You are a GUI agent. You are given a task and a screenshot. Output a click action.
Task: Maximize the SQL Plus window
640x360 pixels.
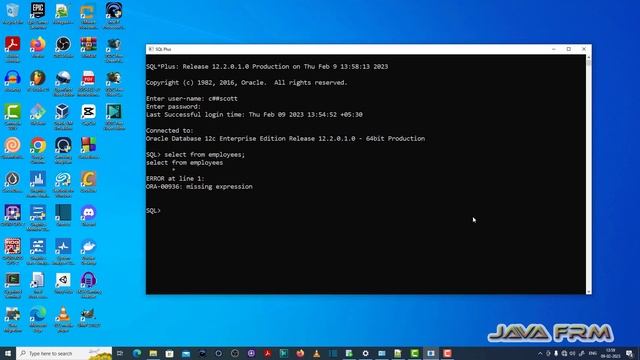[569, 49]
